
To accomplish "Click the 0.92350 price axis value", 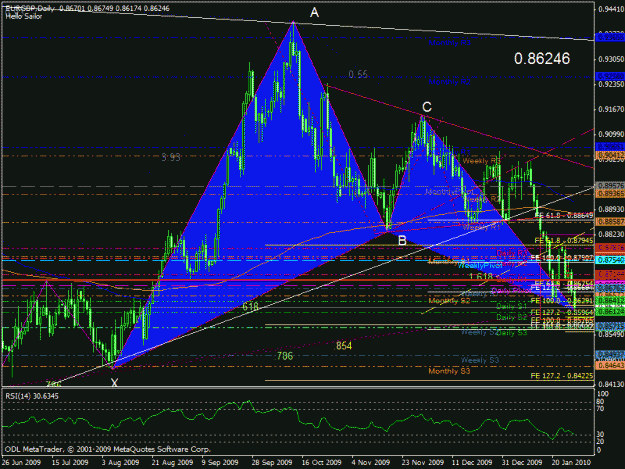I will (x=611, y=84).
